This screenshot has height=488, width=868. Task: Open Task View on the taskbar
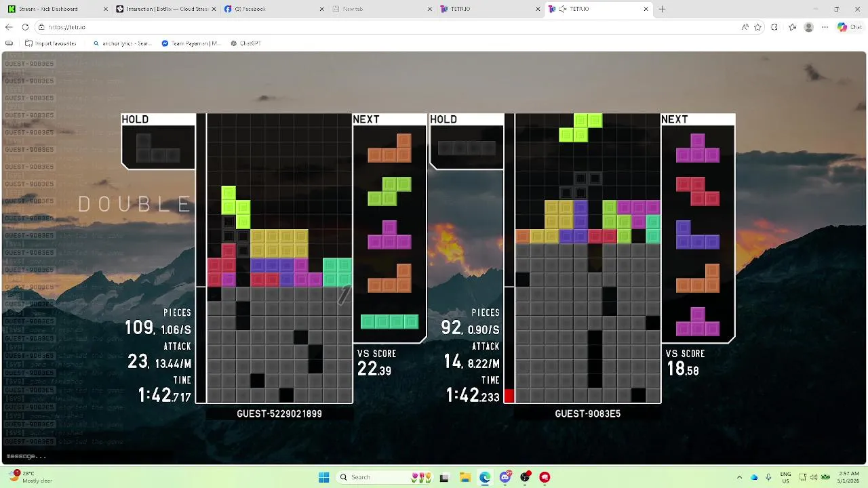pyautogui.click(x=444, y=477)
